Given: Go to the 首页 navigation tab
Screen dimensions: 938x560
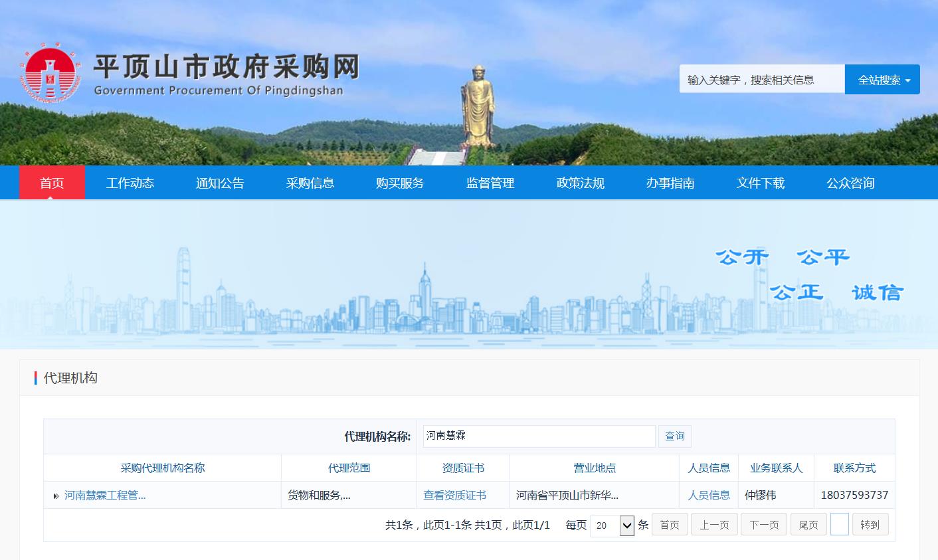Looking at the screenshot, I should coord(52,183).
